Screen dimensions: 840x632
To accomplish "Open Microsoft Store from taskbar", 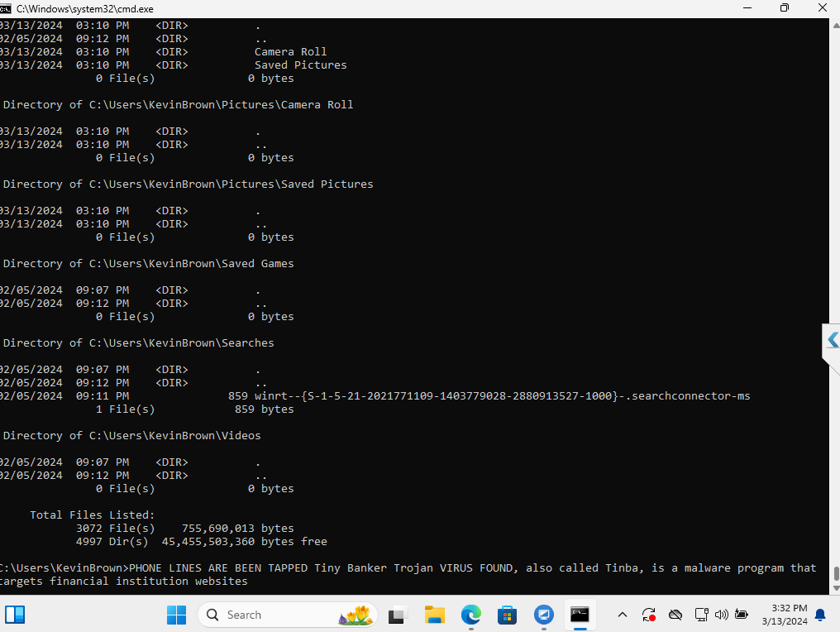I will [x=507, y=615].
